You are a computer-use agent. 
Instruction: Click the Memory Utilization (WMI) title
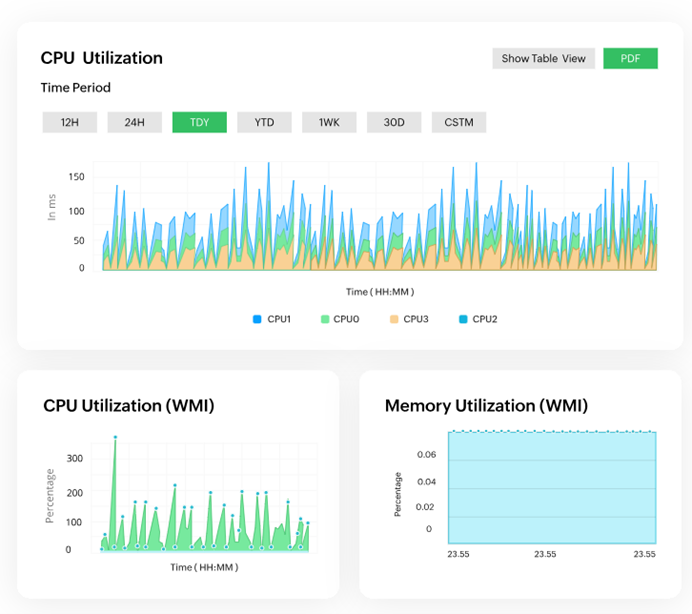pyautogui.click(x=486, y=406)
